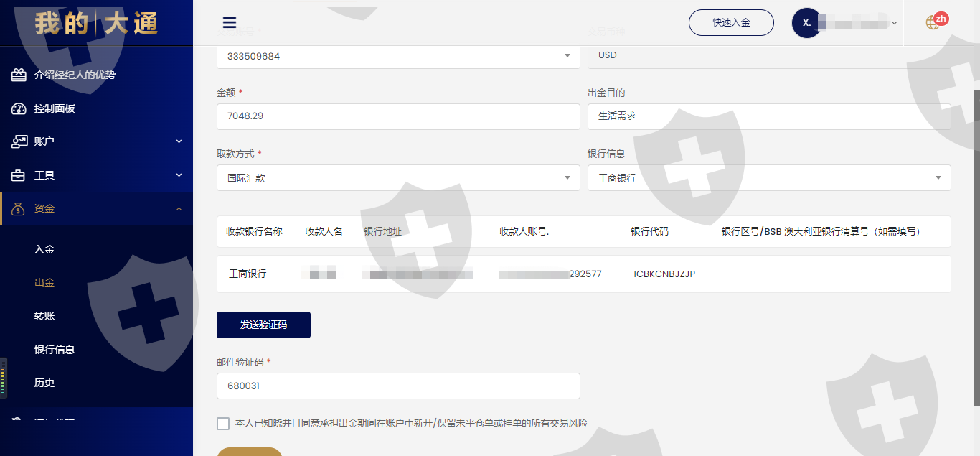Click the account icon in sidebar
Image resolution: width=980 pixels, height=456 pixels.
tap(19, 141)
